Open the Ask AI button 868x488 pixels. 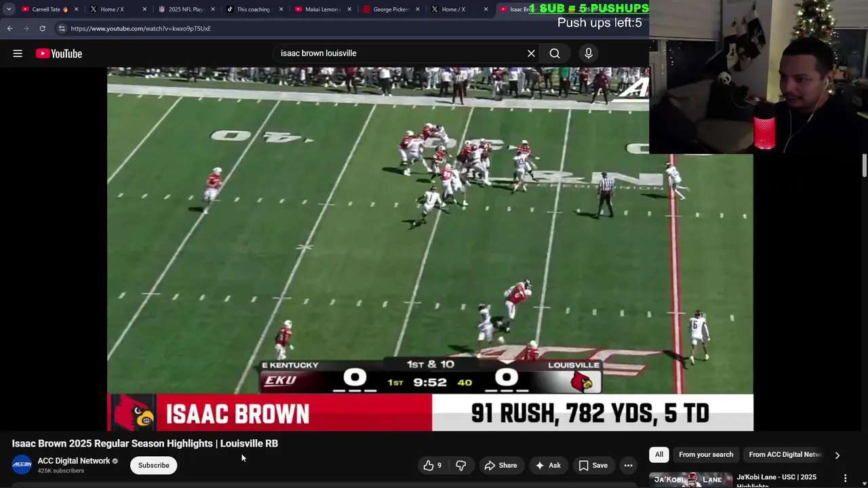tap(548, 466)
